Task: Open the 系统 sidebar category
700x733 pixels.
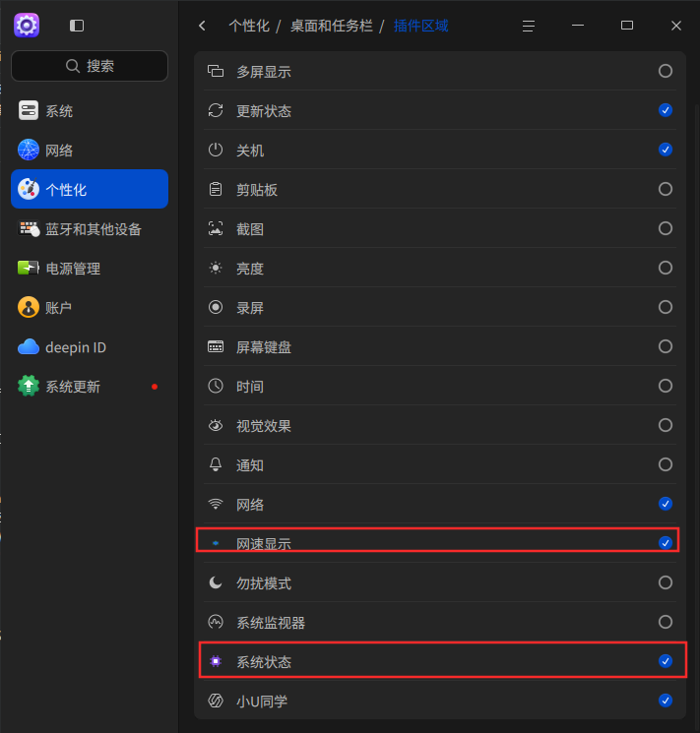Action: pyautogui.click(x=90, y=111)
